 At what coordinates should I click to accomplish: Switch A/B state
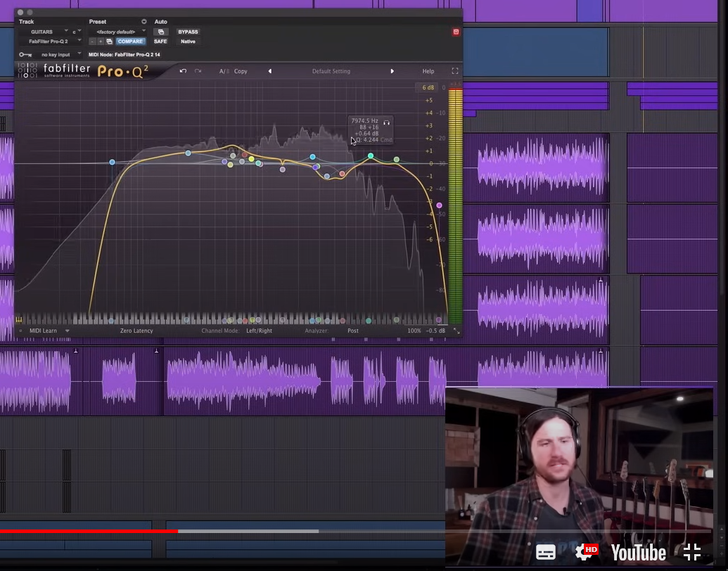[x=224, y=71]
